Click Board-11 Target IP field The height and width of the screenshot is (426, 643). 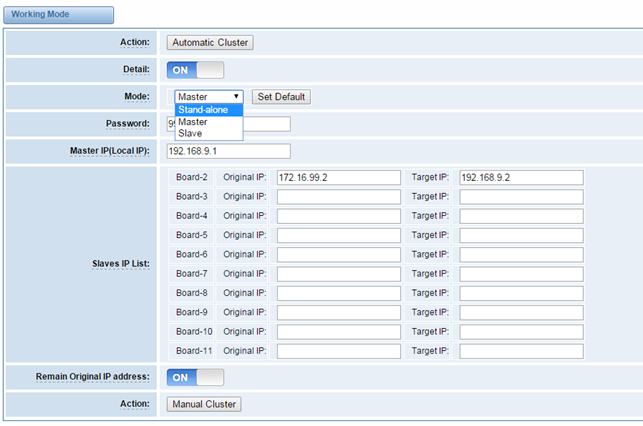point(521,351)
